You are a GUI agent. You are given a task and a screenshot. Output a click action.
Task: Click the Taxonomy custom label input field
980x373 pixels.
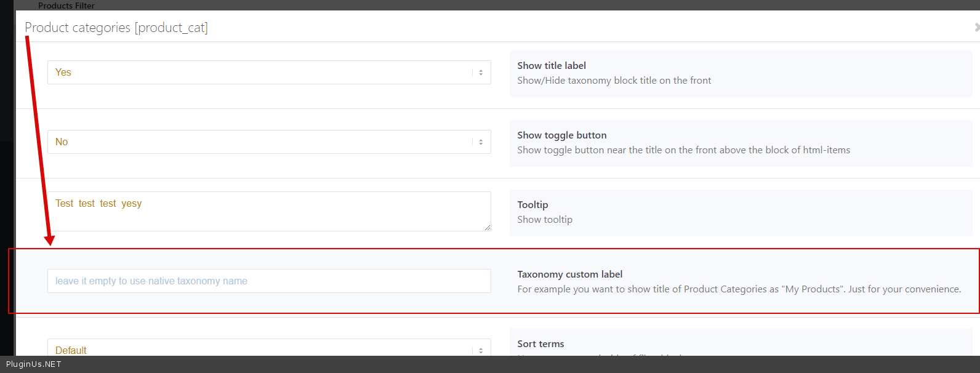click(x=269, y=281)
